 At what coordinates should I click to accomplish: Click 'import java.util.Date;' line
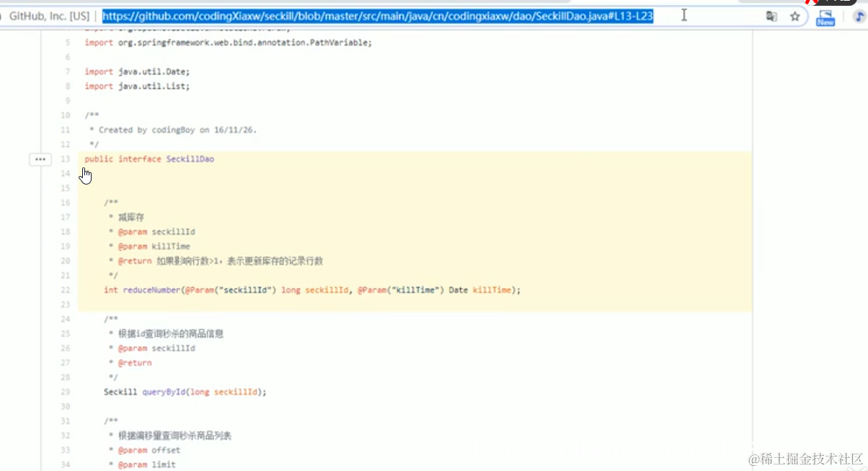coord(137,71)
